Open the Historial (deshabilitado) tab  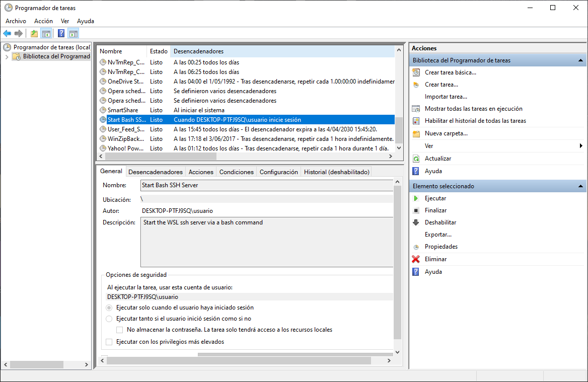pos(337,172)
